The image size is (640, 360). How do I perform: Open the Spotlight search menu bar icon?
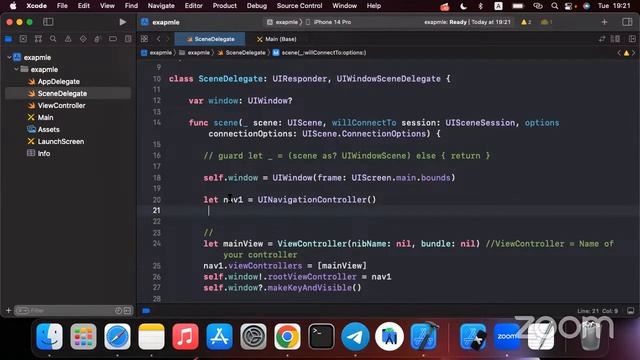point(554,6)
